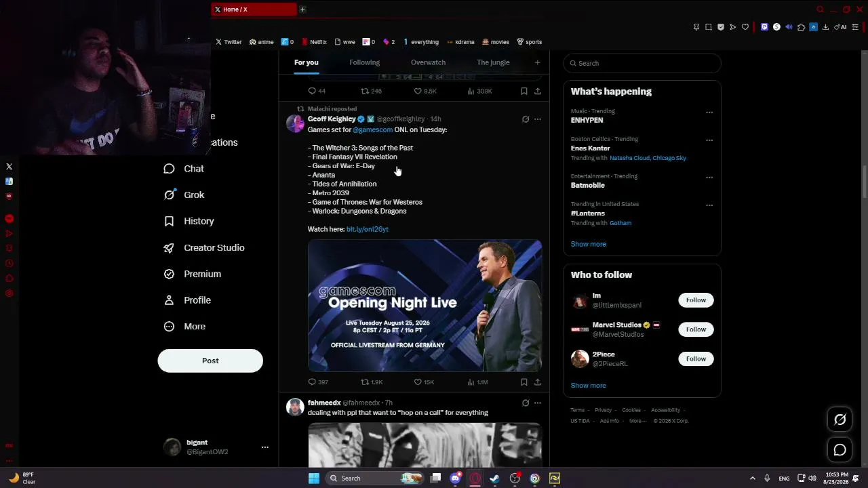
Task: Like Geoff Keighley's gamescom post
Action: 424,382
